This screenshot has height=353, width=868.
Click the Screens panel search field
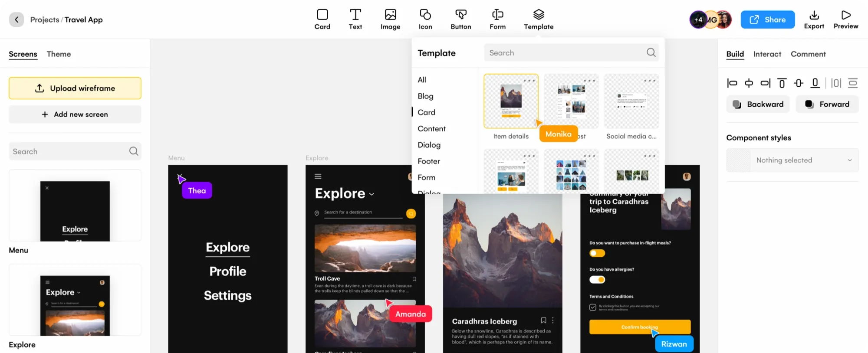(75, 151)
